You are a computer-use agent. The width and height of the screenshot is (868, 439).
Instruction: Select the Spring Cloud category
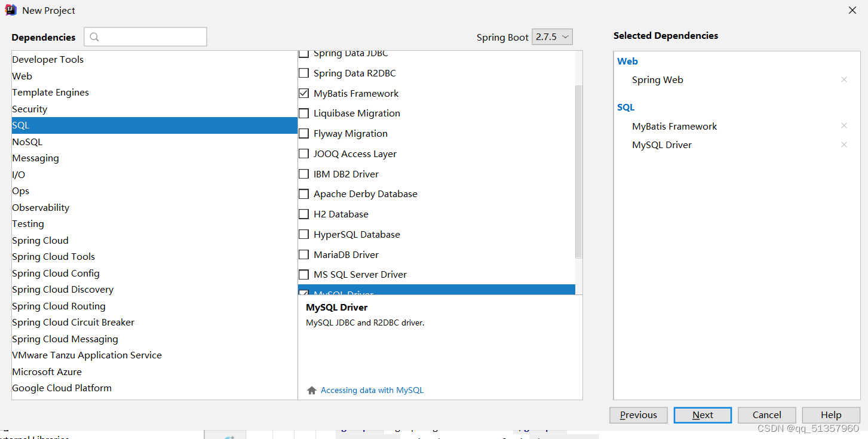[154, 240]
